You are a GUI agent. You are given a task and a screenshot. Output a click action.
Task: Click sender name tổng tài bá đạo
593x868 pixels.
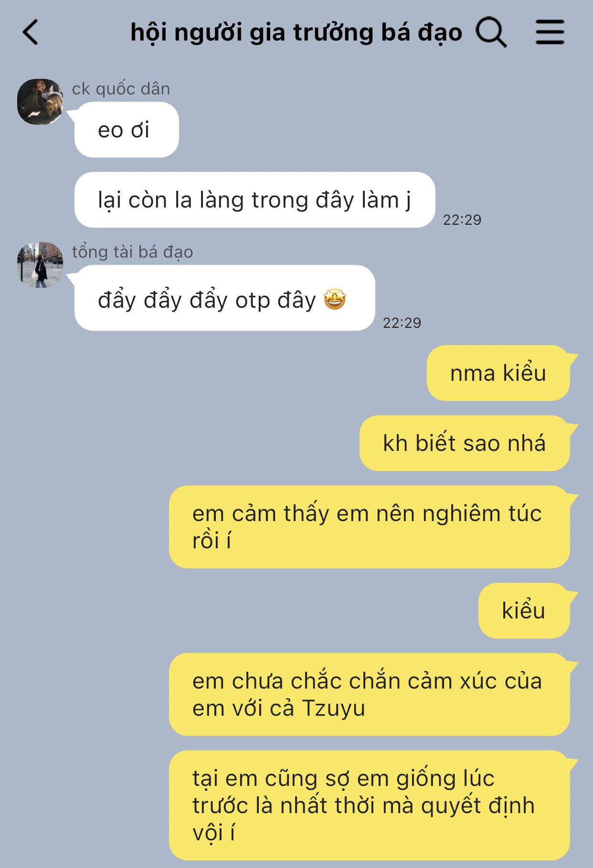coord(132,252)
